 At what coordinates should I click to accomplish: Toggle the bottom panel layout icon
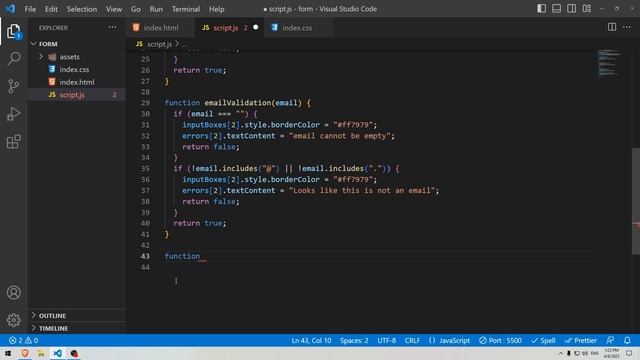(556, 9)
